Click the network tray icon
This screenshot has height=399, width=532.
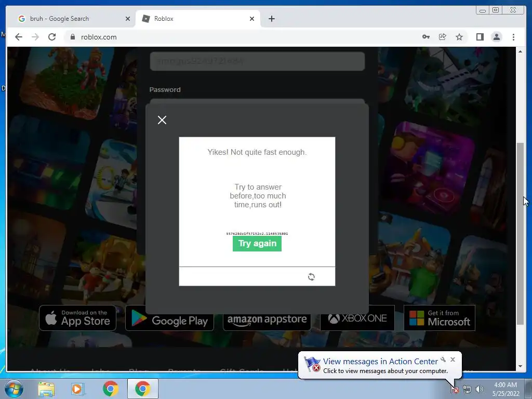click(x=467, y=390)
